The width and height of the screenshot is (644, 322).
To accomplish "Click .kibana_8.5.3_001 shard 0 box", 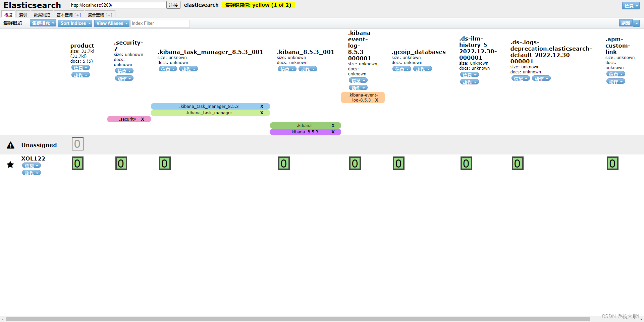I will click(x=284, y=164).
